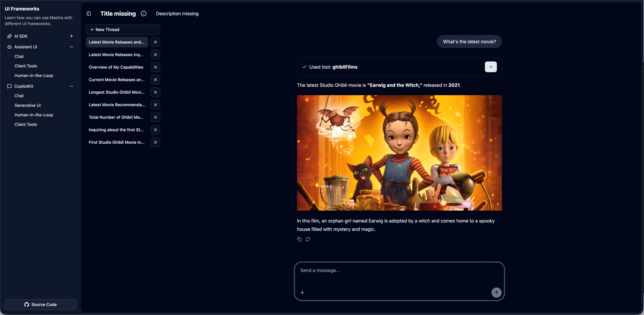Remove the 'First Studio Ghibli Movie In...' thread
This screenshot has height=315, width=644.
coord(155,142)
